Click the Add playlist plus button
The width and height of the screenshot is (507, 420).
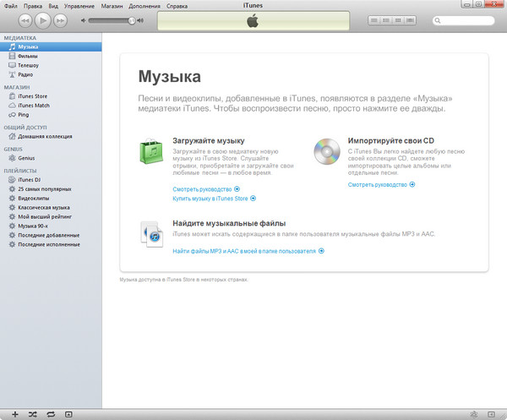pyautogui.click(x=15, y=414)
